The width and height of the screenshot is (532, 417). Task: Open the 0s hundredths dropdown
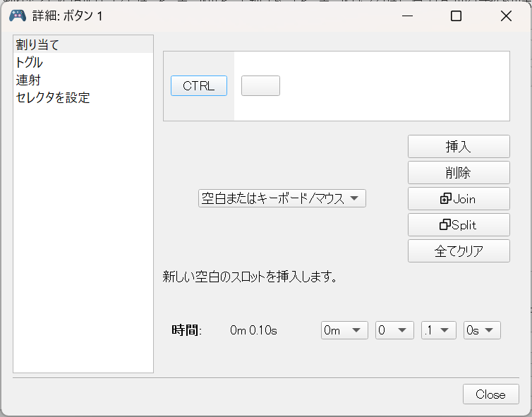click(482, 330)
